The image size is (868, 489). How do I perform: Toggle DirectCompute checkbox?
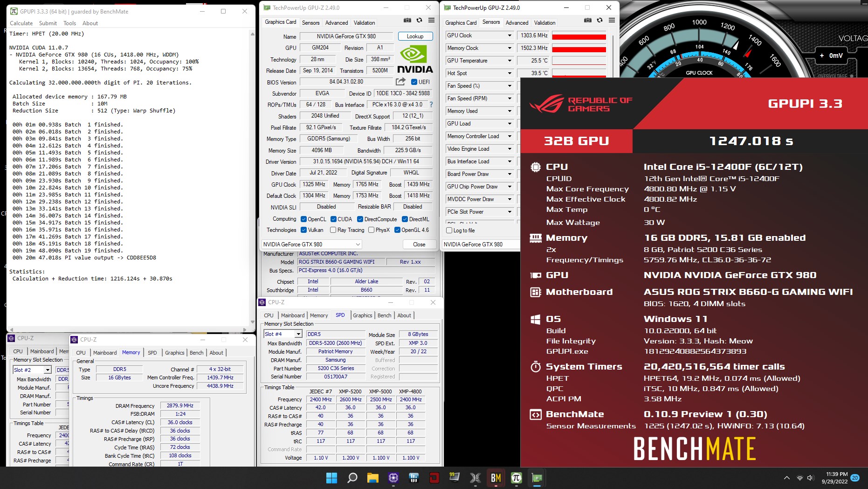coord(360,219)
